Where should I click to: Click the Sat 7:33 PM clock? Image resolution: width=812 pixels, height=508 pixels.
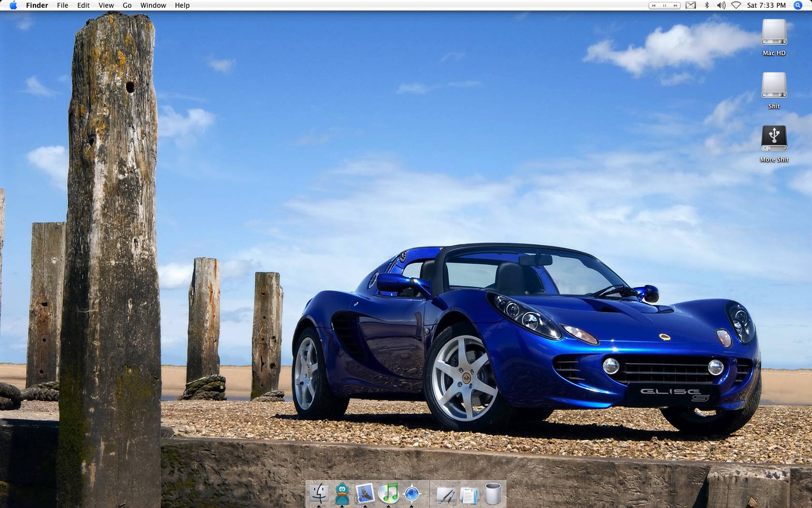(x=766, y=5)
